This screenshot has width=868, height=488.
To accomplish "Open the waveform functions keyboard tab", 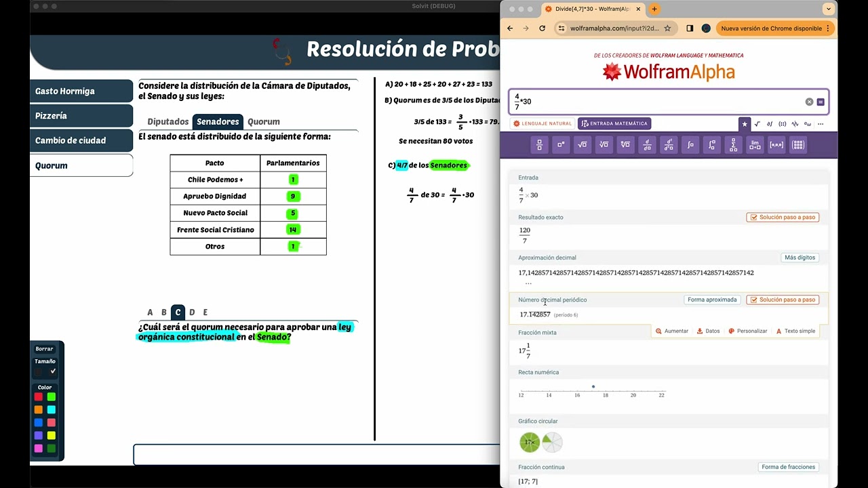I will (x=795, y=124).
